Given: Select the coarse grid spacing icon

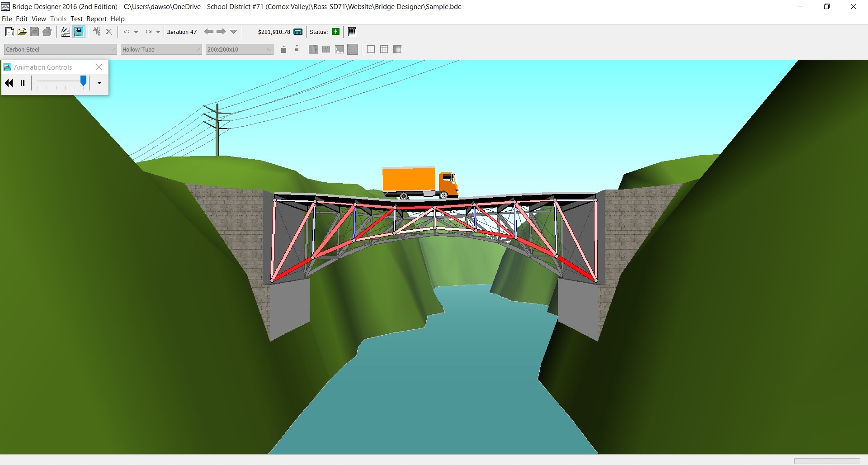Looking at the screenshot, I should click(371, 49).
